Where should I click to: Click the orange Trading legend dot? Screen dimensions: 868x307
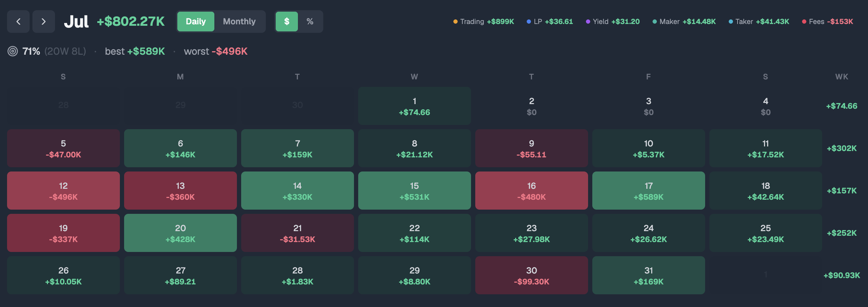[455, 22]
